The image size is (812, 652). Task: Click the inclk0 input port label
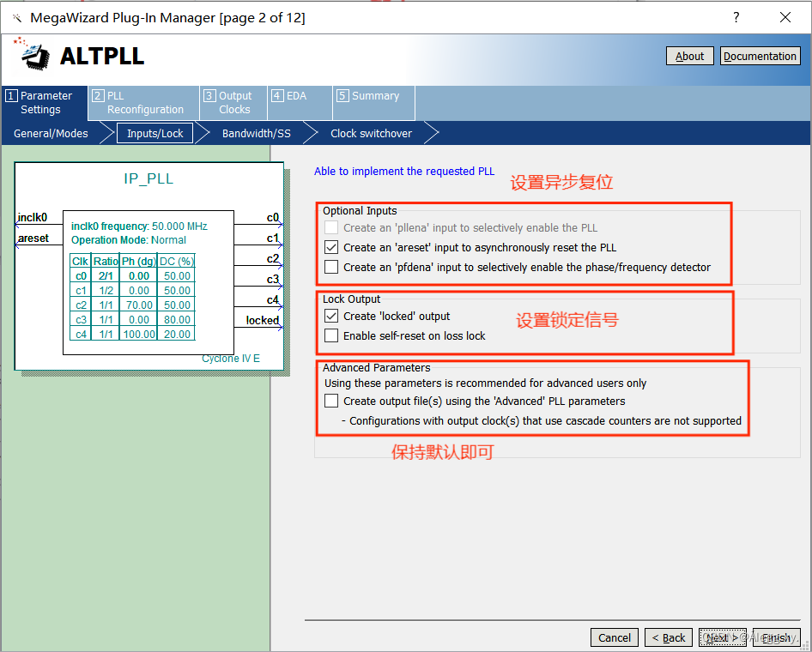(x=32, y=217)
